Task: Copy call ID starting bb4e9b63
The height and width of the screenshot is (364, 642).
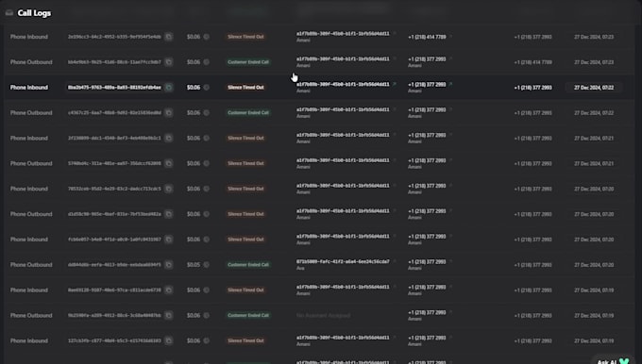Action: click(168, 62)
